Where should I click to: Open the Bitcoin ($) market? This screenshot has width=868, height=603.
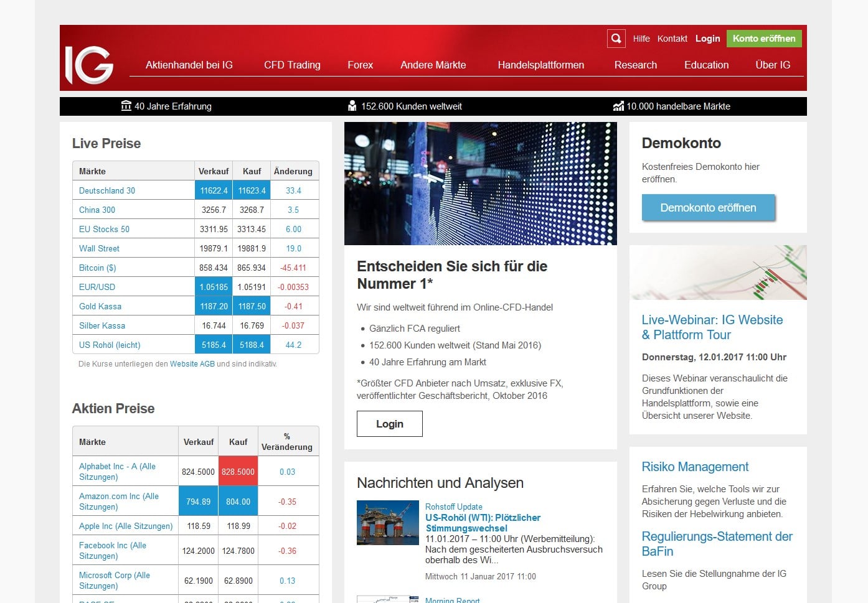pos(98,268)
